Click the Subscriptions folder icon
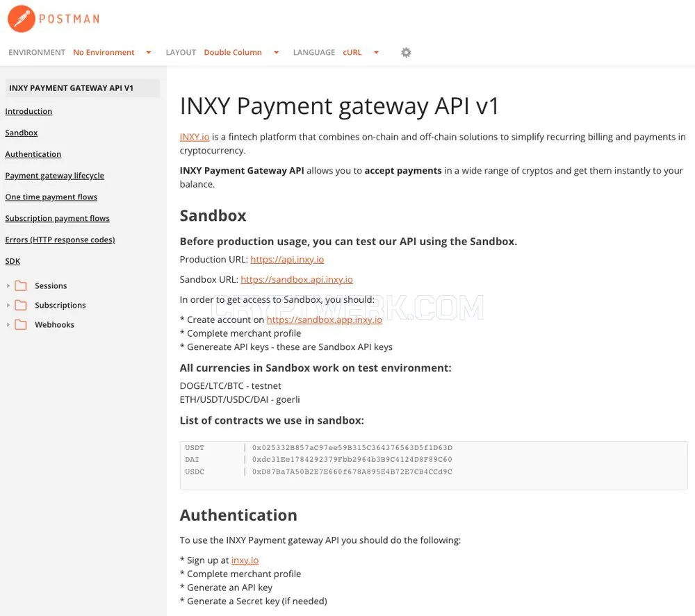This screenshot has height=616, width=695. tap(21, 305)
